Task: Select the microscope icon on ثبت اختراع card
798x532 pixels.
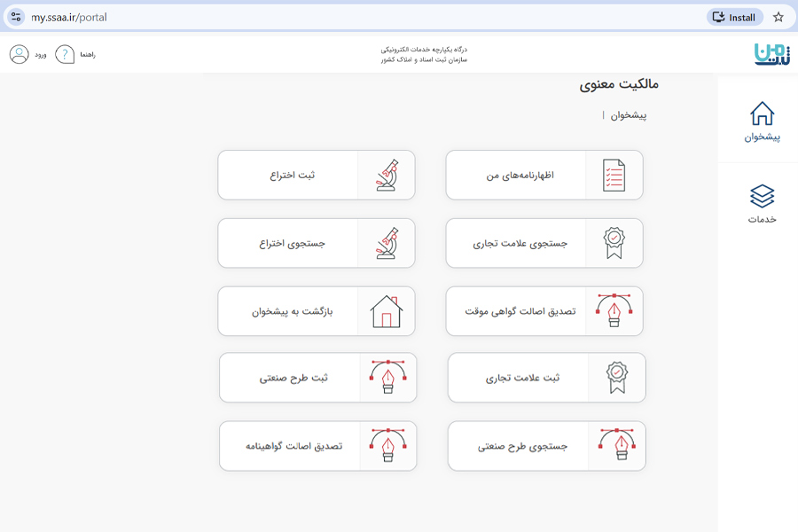Action: coord(388,175)
